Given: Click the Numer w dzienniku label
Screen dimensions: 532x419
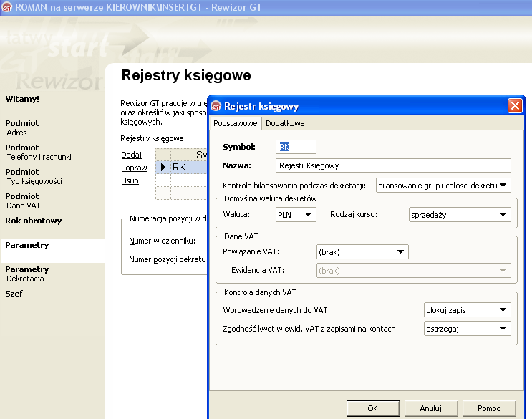Looking at the screenshot, I should click(x=163, y=241).
